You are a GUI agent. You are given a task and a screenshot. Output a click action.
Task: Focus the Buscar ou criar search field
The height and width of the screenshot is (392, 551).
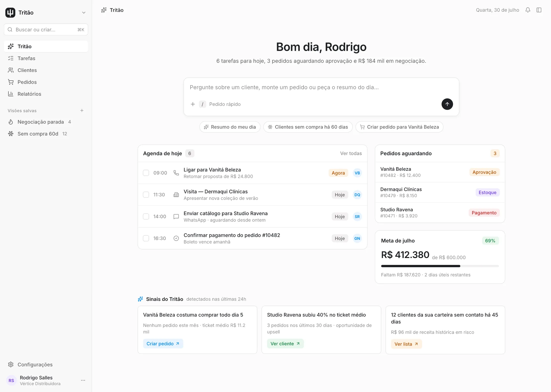pos(46,30)
